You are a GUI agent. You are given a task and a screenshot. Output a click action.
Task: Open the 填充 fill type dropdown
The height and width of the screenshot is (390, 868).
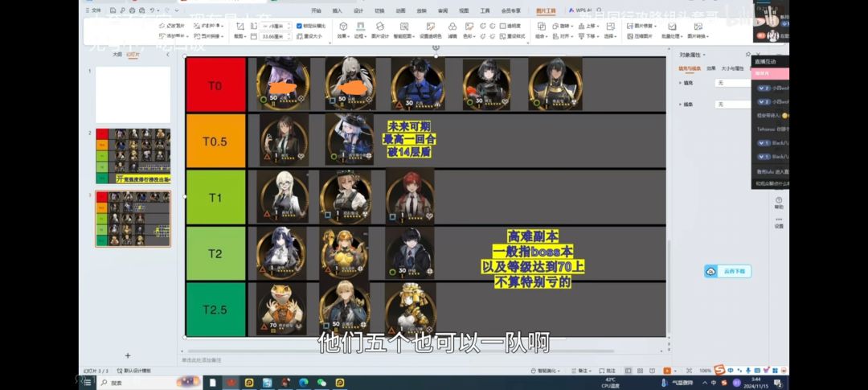coord(733,82)
